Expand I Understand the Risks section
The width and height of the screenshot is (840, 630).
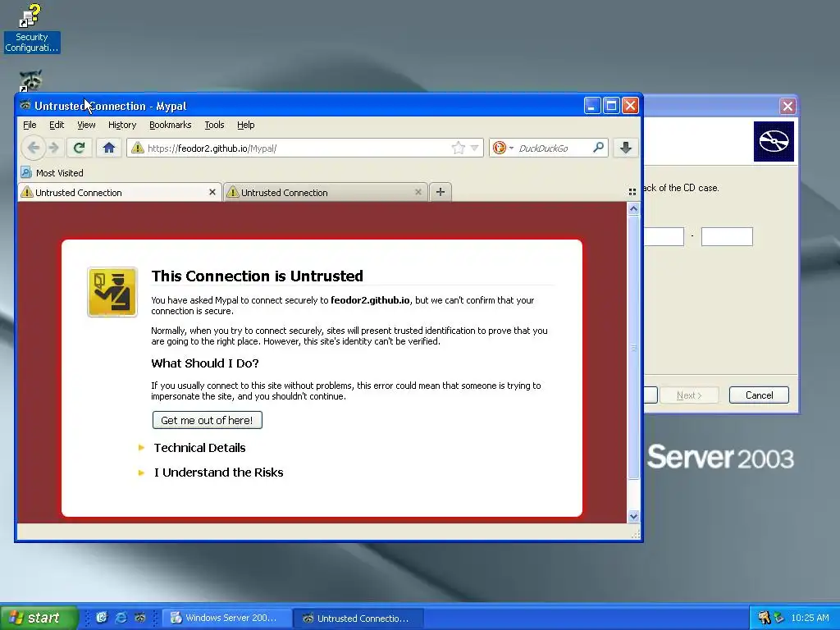tap(218, 472)
